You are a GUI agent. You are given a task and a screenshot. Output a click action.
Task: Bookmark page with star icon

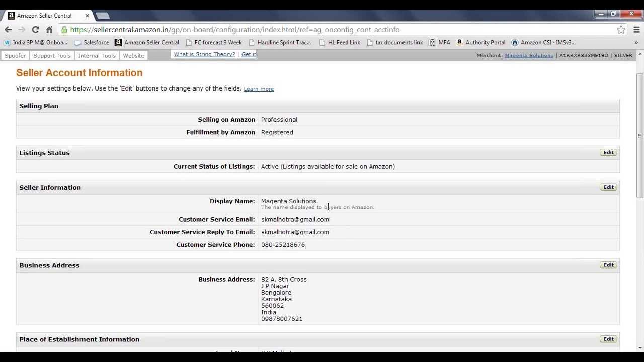[621, 30]
